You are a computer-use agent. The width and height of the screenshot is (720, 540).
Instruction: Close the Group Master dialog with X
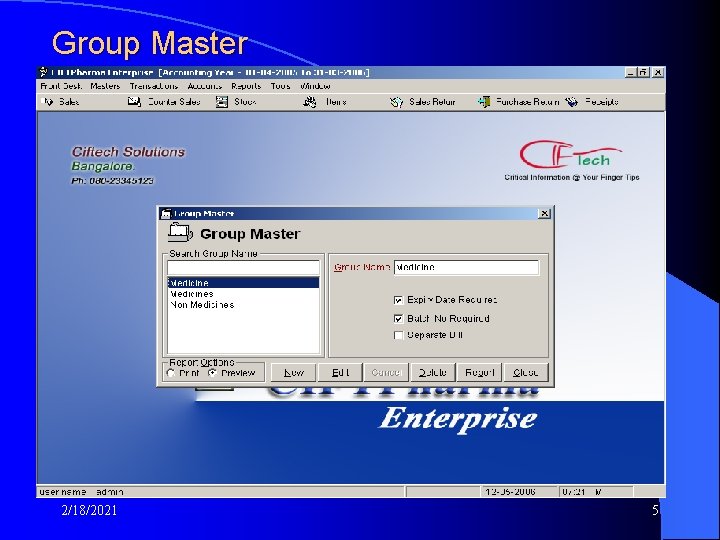544,214
